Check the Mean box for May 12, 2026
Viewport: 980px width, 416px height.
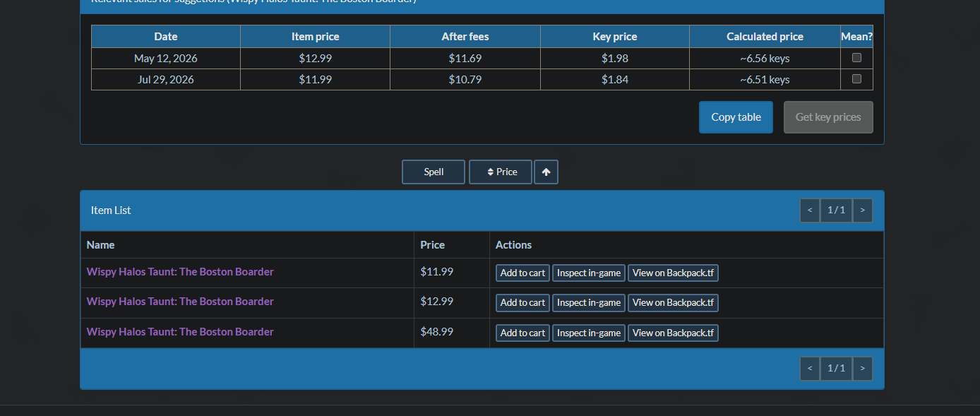click(856, 58)
